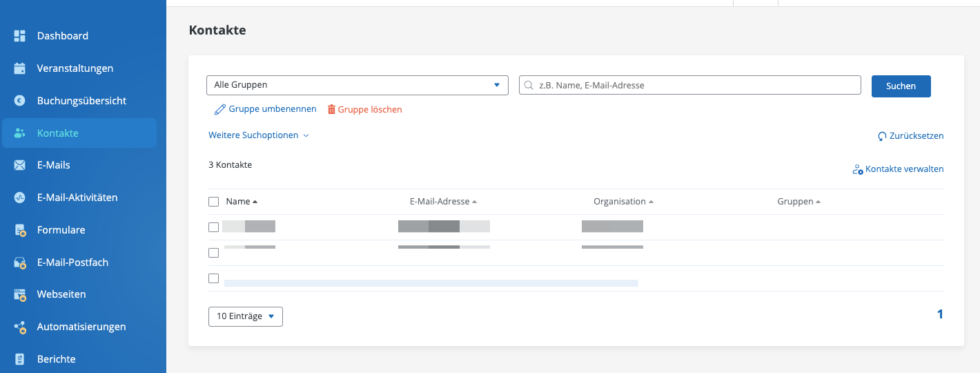980x373 pixels.
Task: Expand Weitere Suchoptionen
Action: click(x=259, y=135)
